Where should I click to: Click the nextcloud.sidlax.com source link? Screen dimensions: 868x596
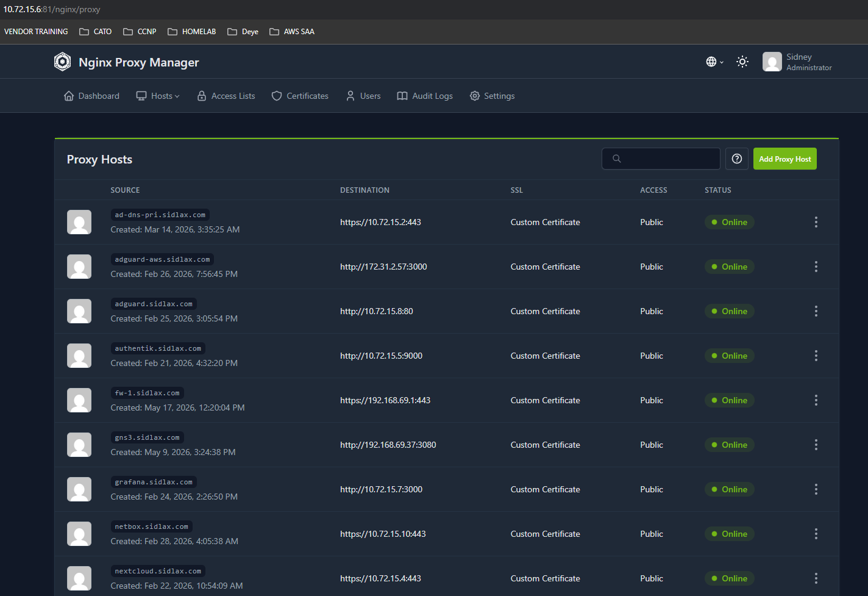pyautogui.click(x=158, y=571)
